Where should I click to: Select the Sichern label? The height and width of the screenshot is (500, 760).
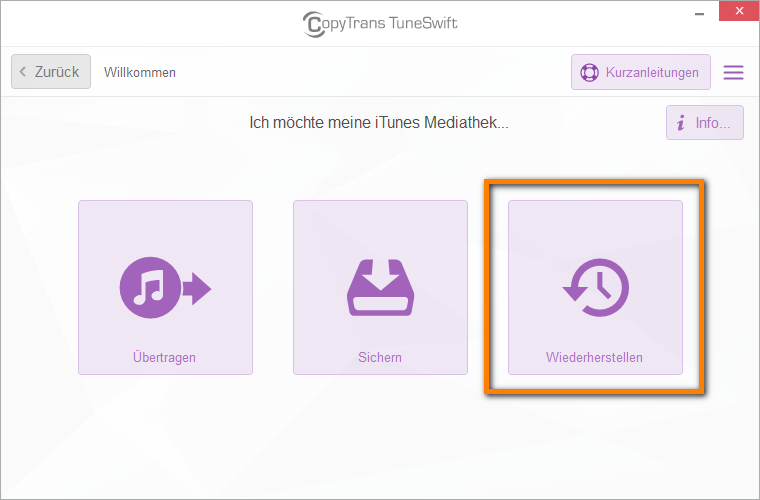click(x=380, y=357)
